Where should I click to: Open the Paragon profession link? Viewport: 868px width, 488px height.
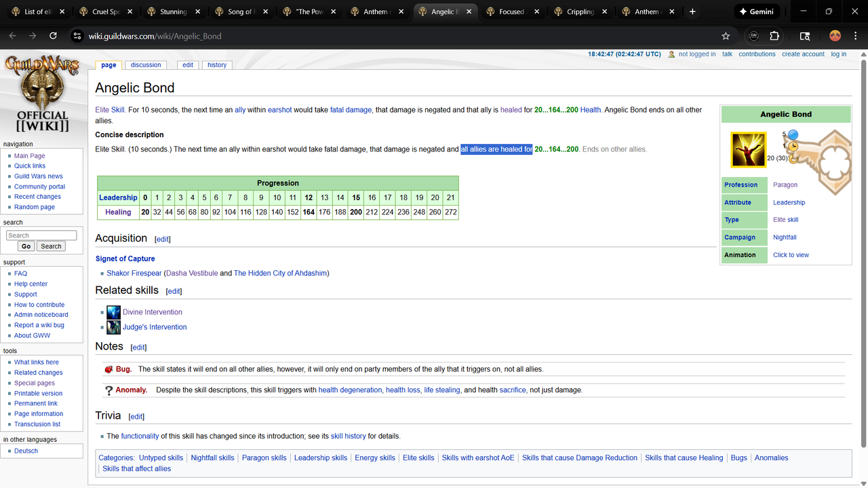click(785, 185)
